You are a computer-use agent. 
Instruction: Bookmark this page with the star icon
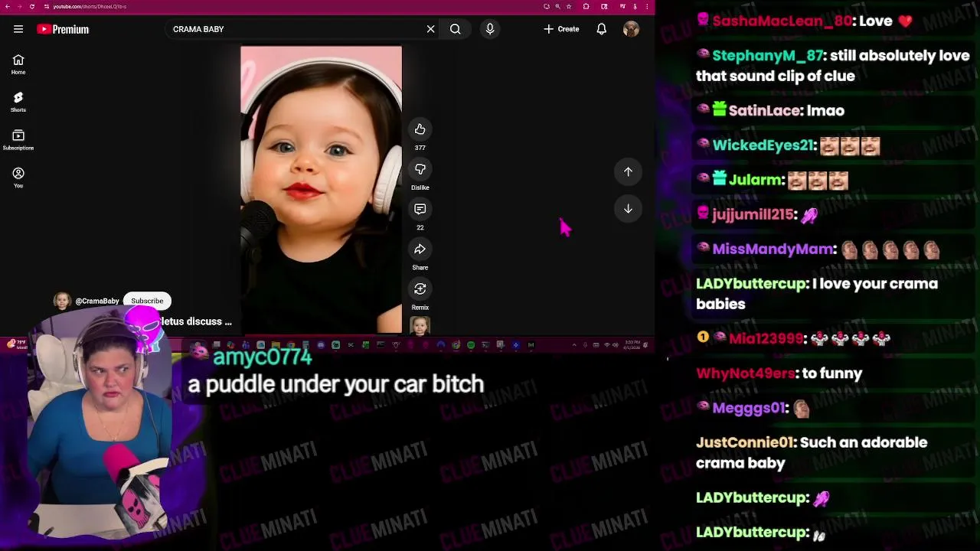568,6
